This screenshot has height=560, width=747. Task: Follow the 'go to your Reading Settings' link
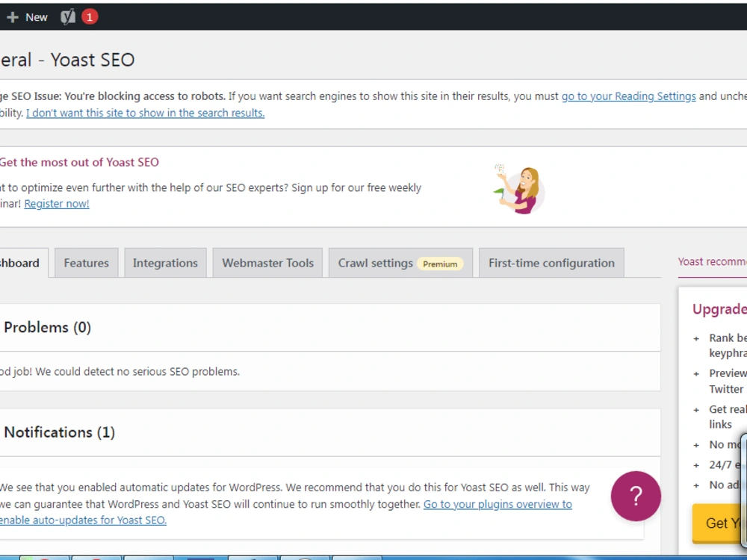pos(628,96)
